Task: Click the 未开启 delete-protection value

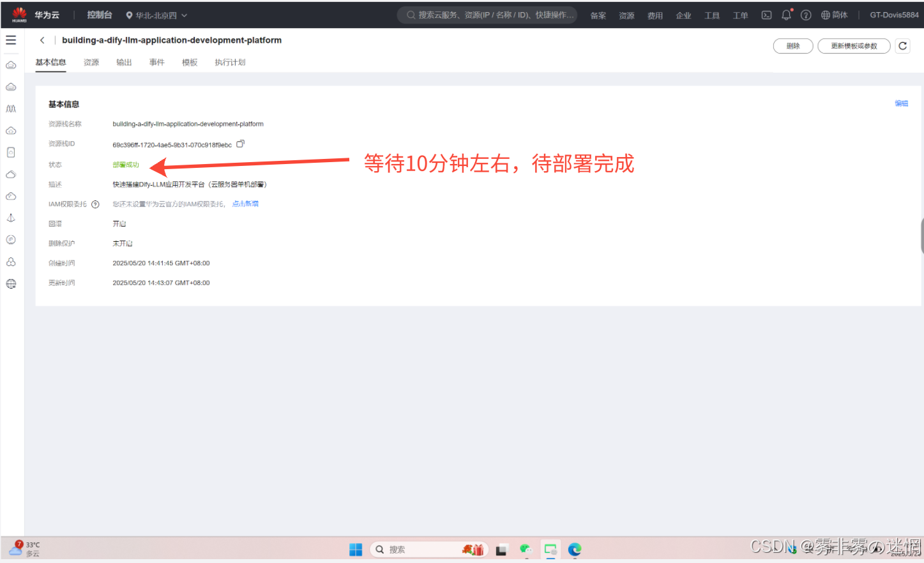Action: [123, 244]
